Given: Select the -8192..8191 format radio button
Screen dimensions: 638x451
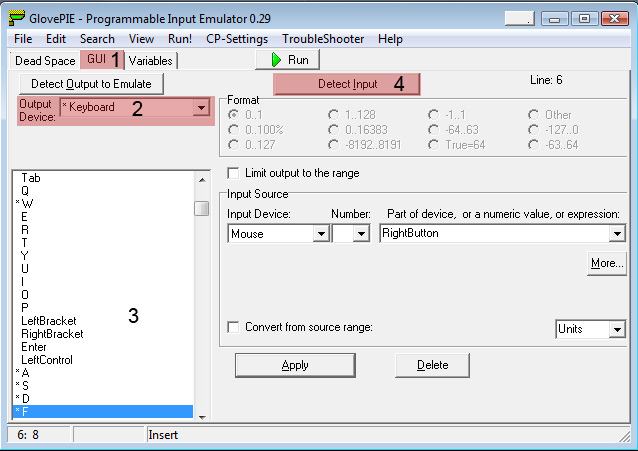Looking at the screenshot, I should click(x=333, y=144).
